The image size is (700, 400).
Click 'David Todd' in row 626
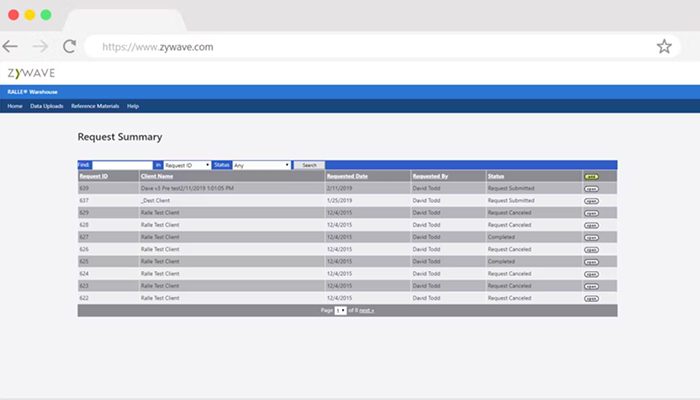tap(426, 250)
